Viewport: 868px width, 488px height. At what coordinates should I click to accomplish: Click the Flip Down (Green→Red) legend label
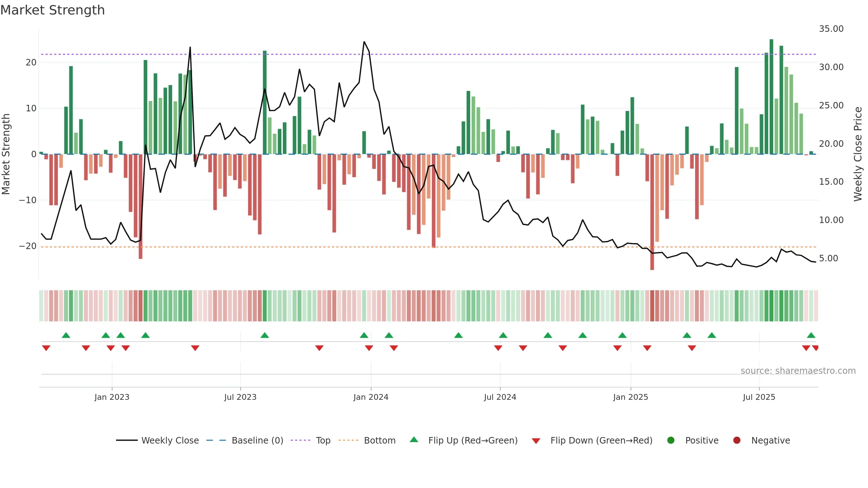point(601,440)
